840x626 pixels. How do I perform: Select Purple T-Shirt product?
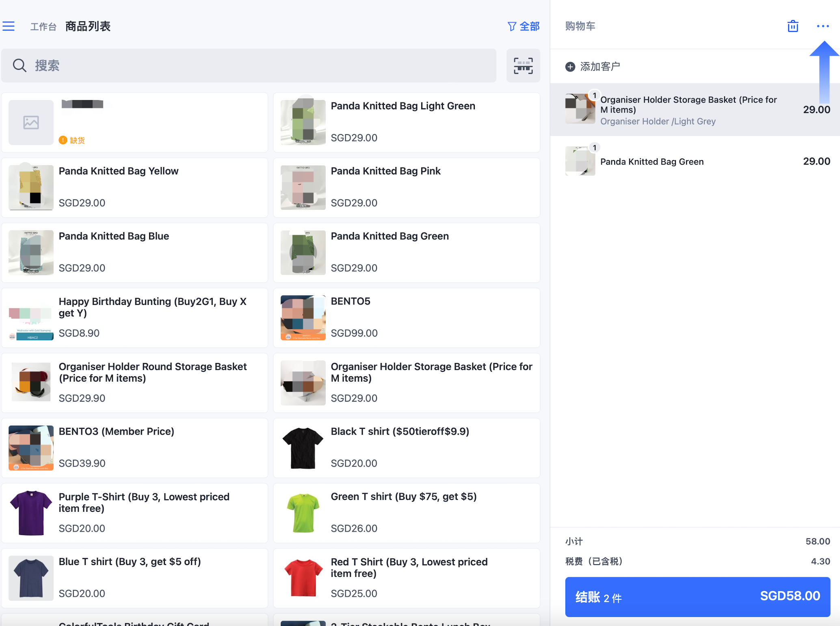click(x=134, y=513)
